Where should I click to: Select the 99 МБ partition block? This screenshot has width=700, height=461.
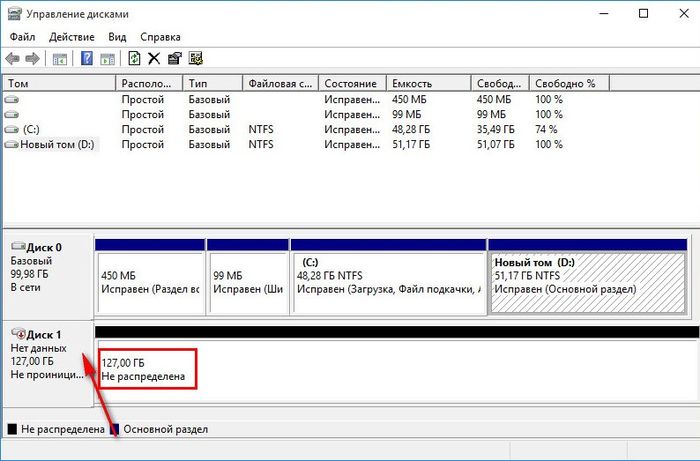coord(248,277)
